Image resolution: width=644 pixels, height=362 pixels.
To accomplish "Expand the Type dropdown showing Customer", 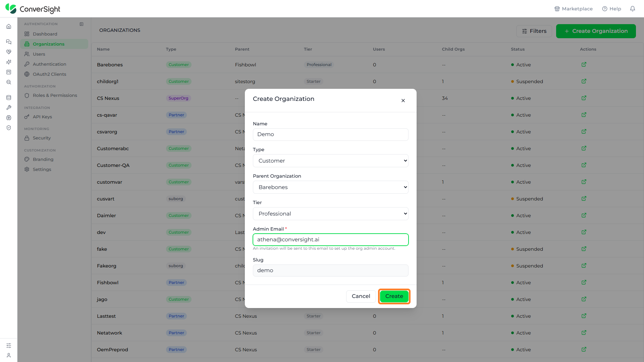I will [x=331, y=161].
